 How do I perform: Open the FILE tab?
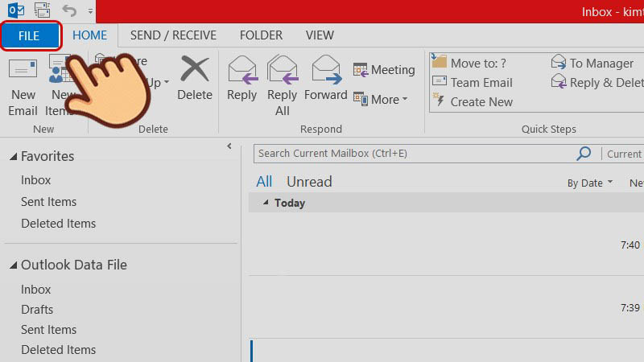tap(31, 35)
